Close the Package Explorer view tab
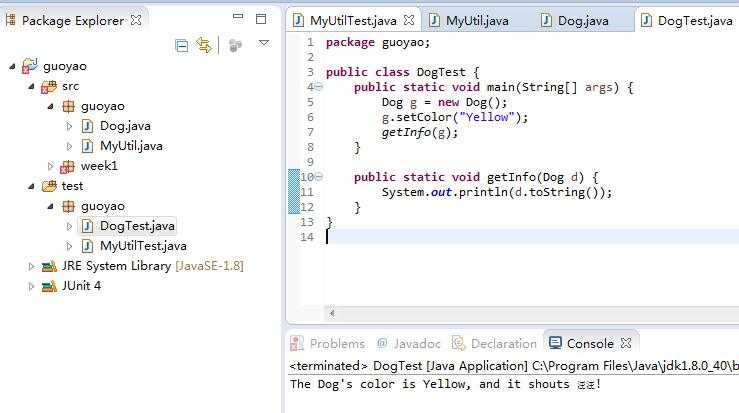Image resolution: width=739 pixels, height=413 pixels. click(136, 20)
